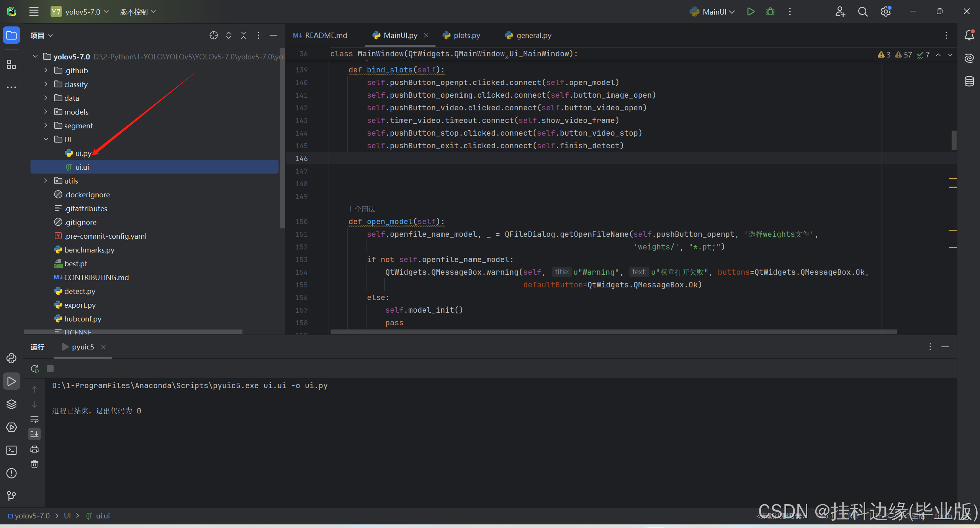Expand the classify folder
Viewport: 980px width, 528px height.
point(46,84)
